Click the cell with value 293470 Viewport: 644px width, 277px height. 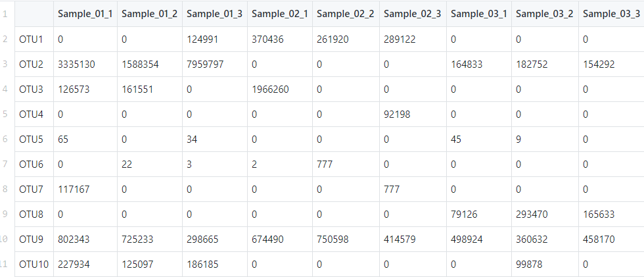[545, 214]
